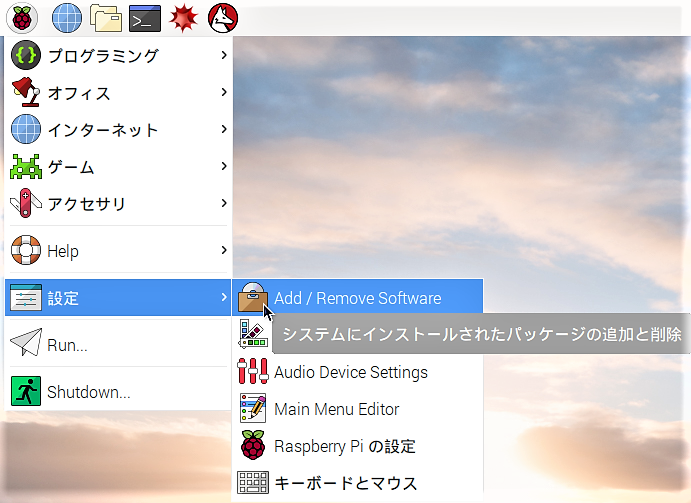Select the 設定 menu entry
The image size is (691, 503).
click(118, 298)
